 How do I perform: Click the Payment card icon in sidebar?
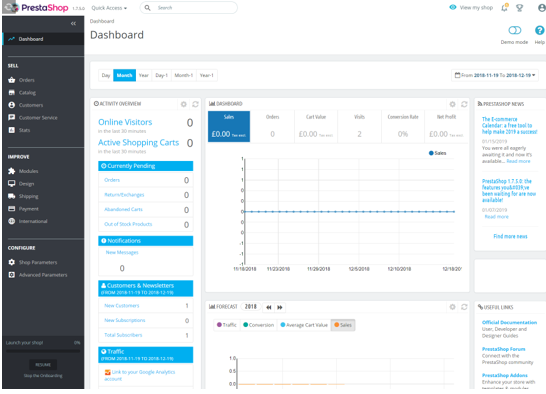[x=11, y=209]
